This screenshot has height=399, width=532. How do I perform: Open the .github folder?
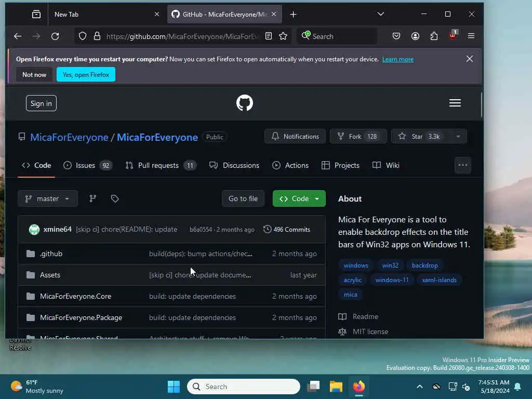51,254
